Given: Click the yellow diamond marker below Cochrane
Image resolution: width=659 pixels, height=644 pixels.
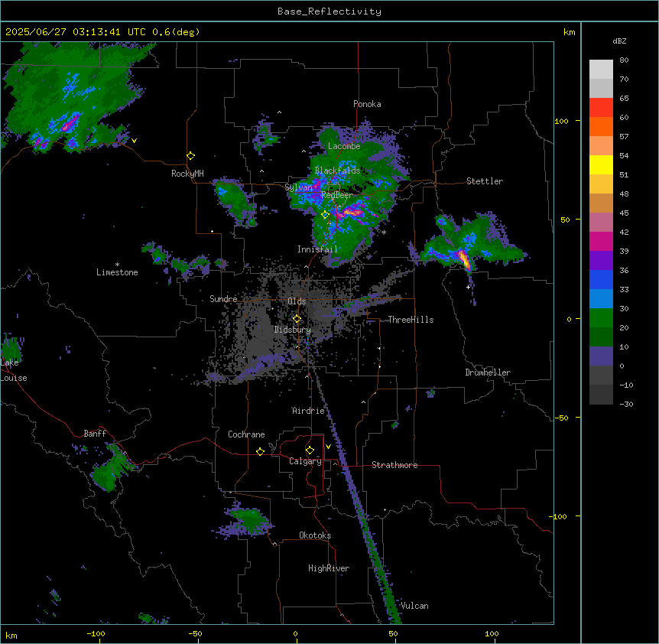Looking at the screenshot, I should 260,451.
